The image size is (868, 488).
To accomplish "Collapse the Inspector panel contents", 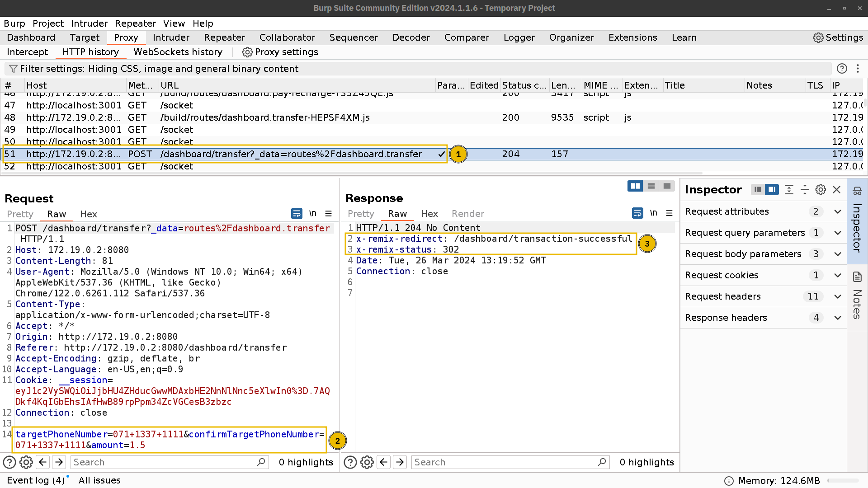I will tap(805, 190).
